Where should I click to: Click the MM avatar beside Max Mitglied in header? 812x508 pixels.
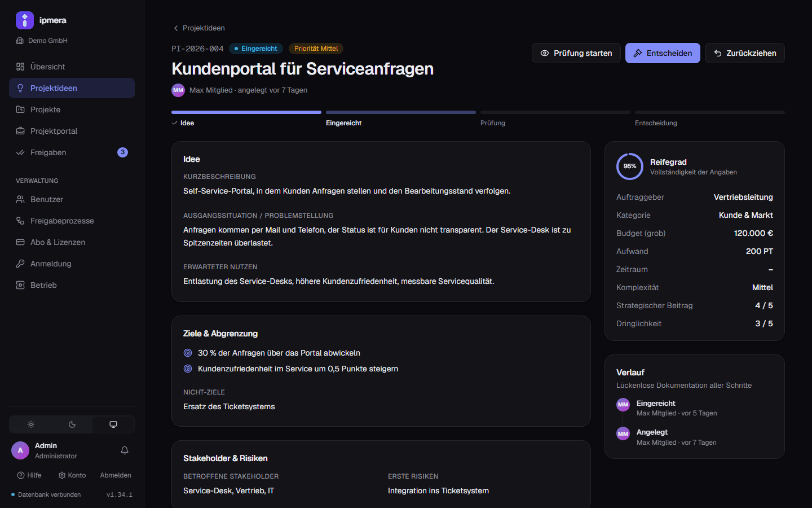point(178,90)
